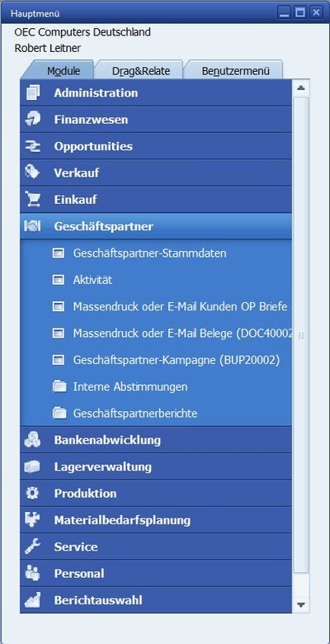The image size is (330, 644).
Task: Click the Produktion gear icon
Action: tap(32, 493)
